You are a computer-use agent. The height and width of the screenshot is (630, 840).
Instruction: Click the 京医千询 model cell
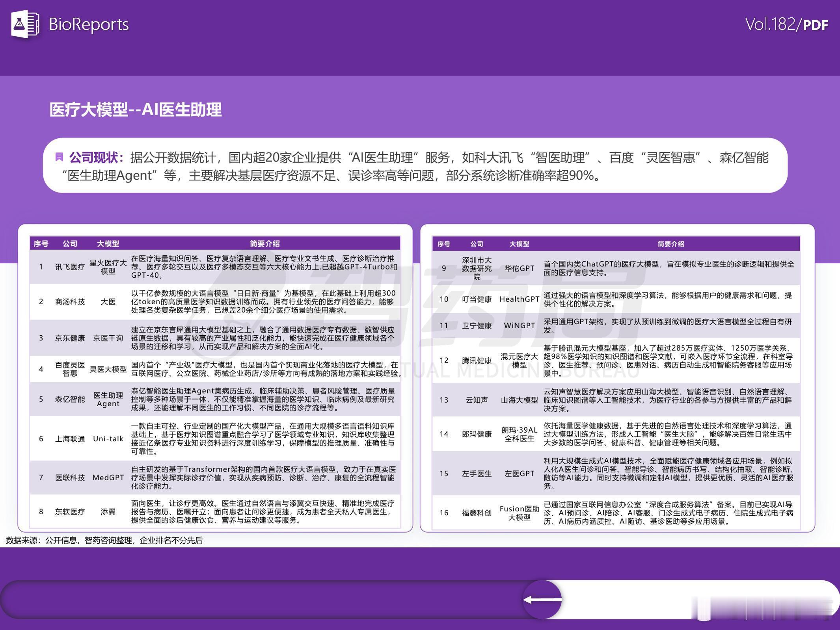(x=108, y=338)
